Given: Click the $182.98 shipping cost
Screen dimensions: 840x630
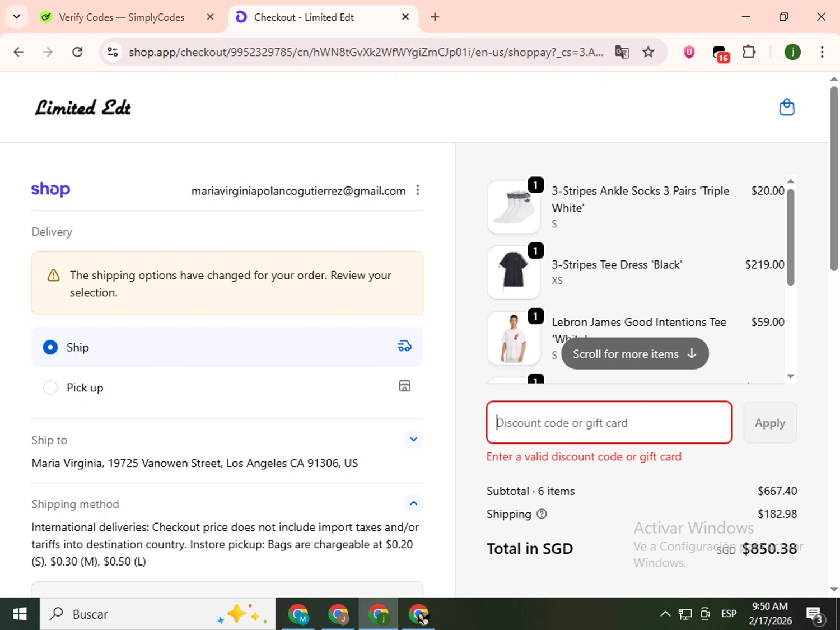Looking at the screenshot, I should (777, 514).
